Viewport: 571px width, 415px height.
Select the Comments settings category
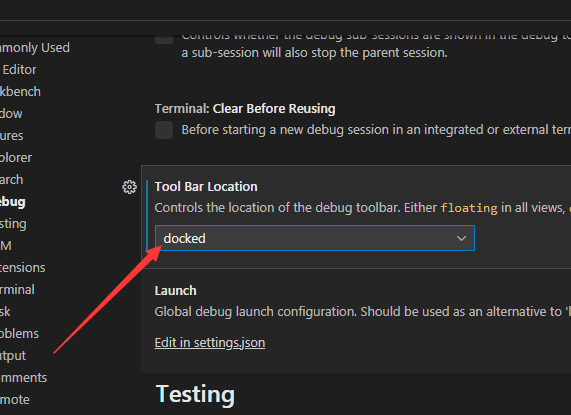24,378
